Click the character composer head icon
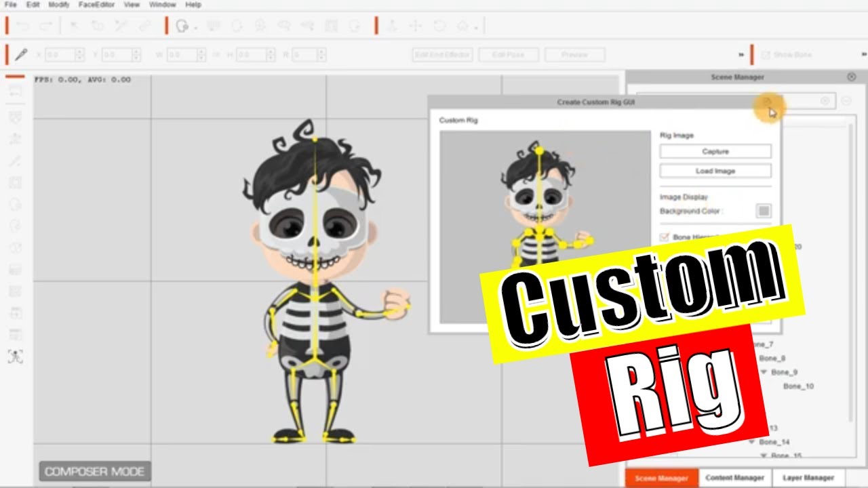The image size is (868, 488). tap(182, 26)
